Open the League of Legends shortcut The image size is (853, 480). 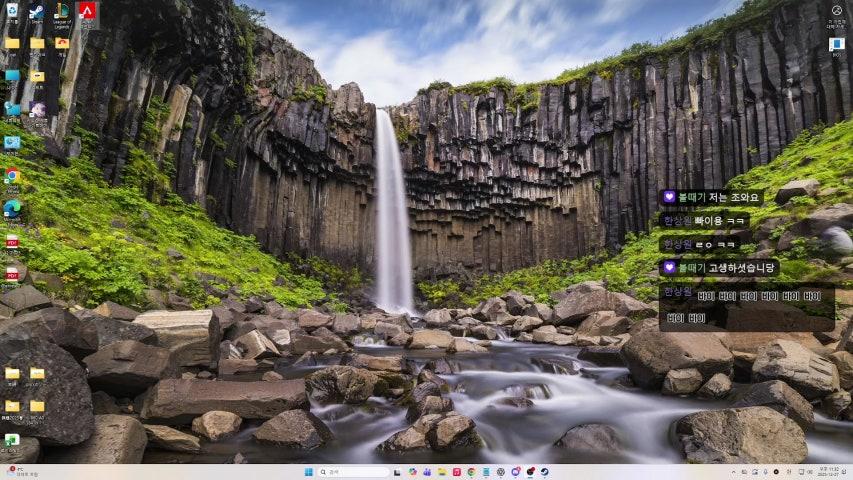[x=62, y=12]
